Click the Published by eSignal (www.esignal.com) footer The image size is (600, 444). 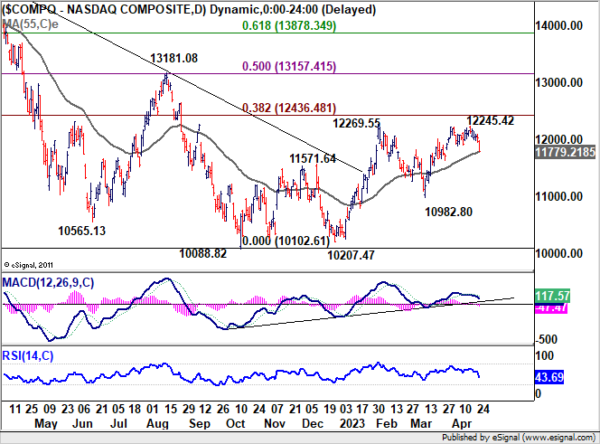519,437
